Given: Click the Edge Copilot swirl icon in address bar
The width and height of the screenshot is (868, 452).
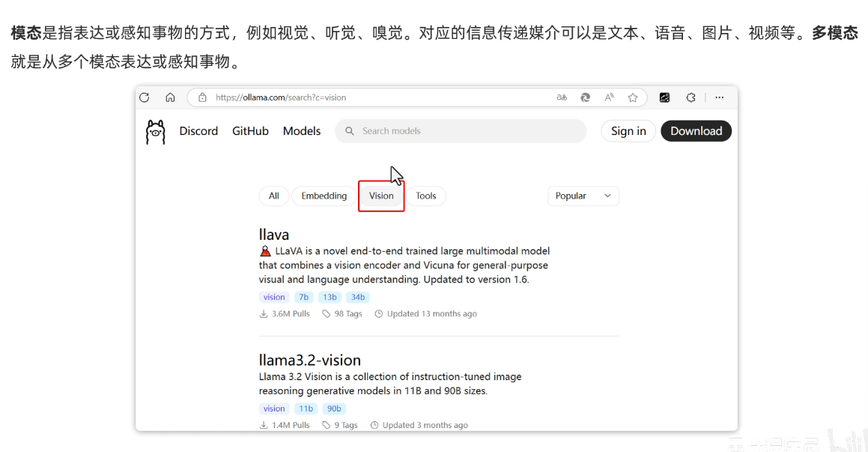Looking at the screenshot, I should coord(585,97).
